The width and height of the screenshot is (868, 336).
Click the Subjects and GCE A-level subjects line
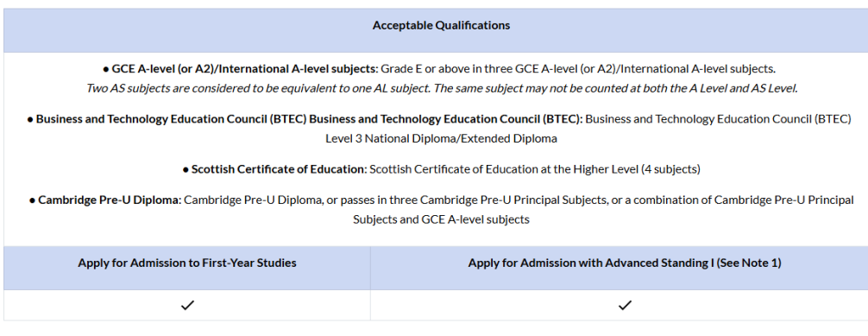(x=441, y=219)
